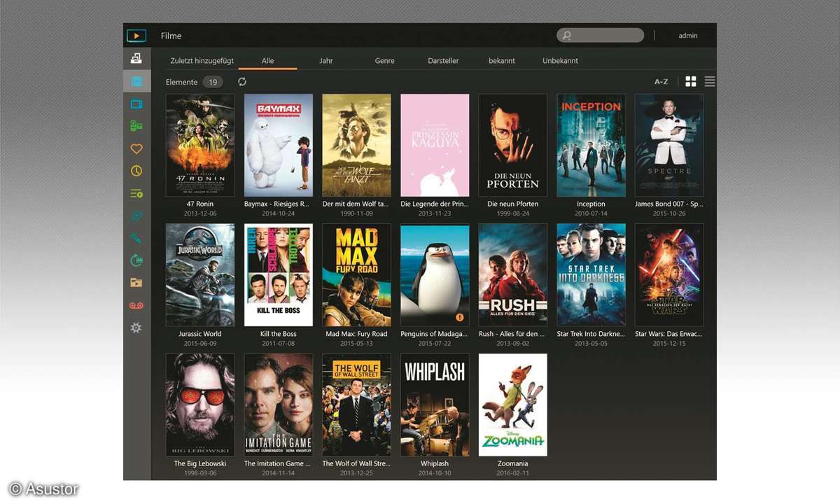This screenshot has width=840, height=504.
Task: Open the James Bond Spectre poster
Action: [x=669, y=145]
